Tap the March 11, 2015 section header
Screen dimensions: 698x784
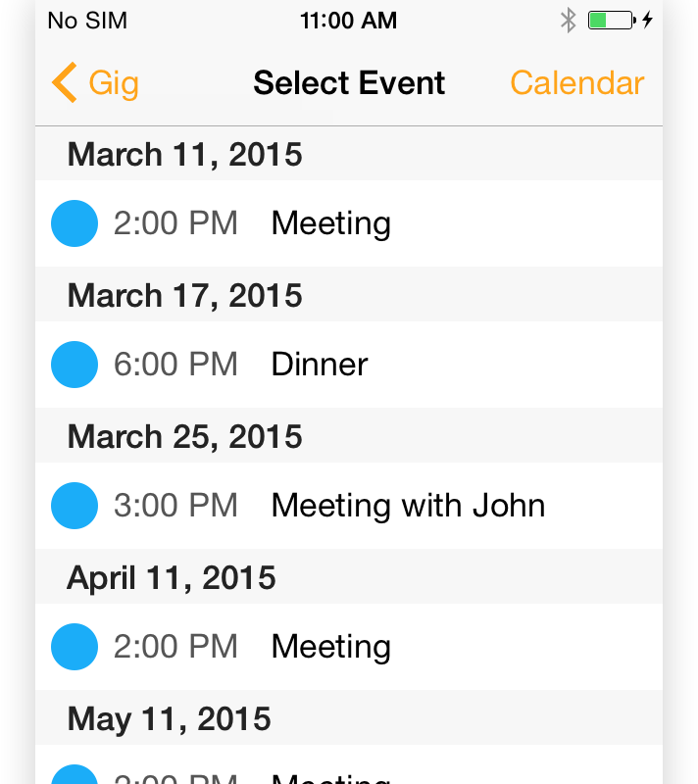pos(349,154)
